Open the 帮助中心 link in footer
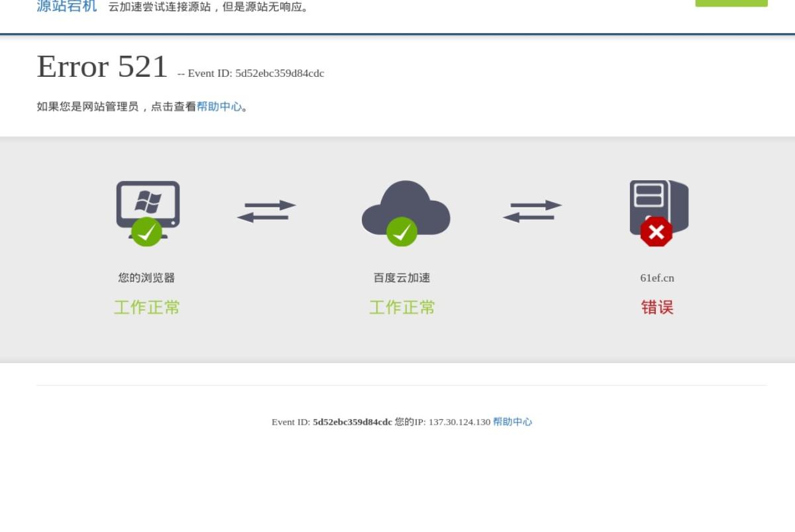 click(x=512, y=422)
